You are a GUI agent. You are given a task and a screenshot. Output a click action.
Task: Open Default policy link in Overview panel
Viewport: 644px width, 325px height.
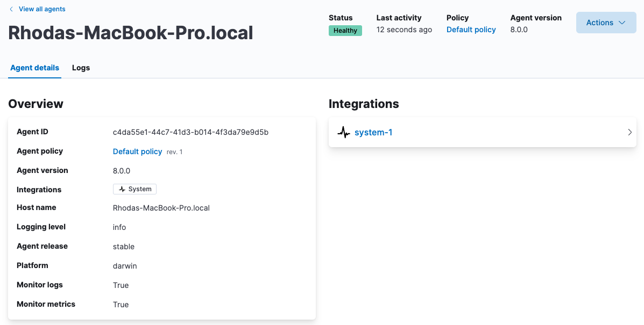coord(137,151)
